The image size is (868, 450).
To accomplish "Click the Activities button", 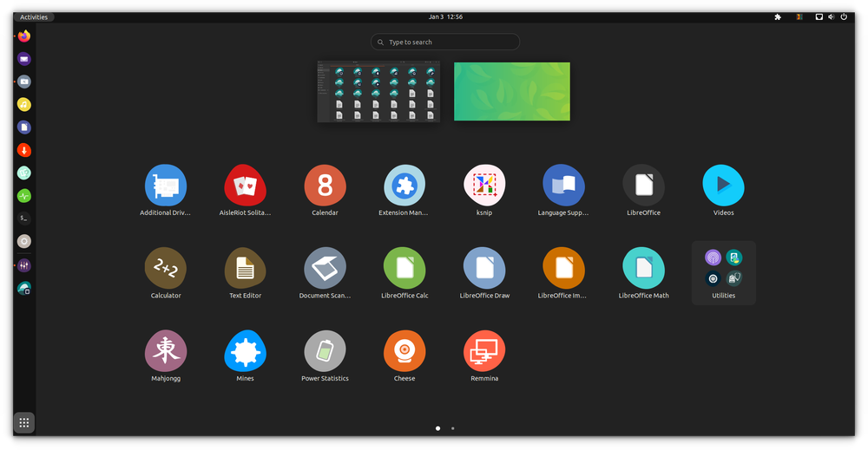I will 34,17.
